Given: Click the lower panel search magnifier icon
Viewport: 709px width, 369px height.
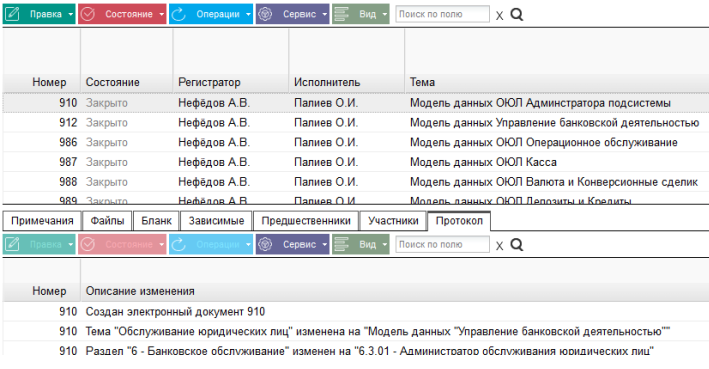Looking at the screenshot, I should pyautogui.click(x=516, y=245).
